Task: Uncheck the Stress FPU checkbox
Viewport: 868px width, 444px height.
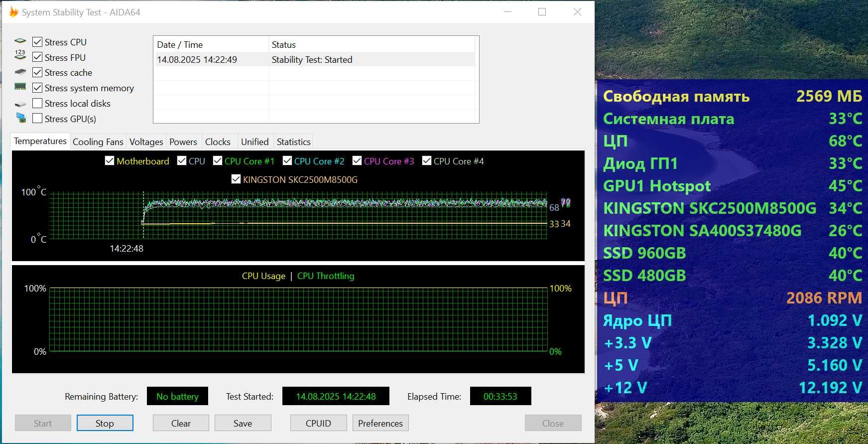Action: 37,57
